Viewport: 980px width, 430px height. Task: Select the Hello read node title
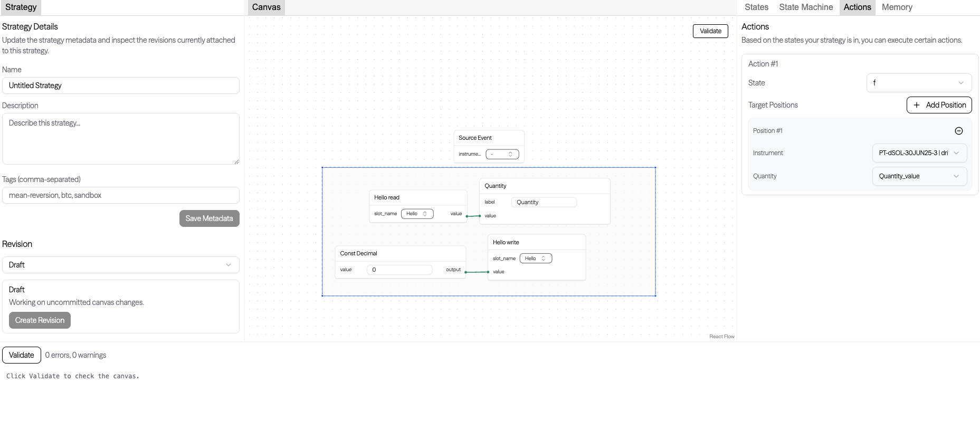tap(387, 197)
